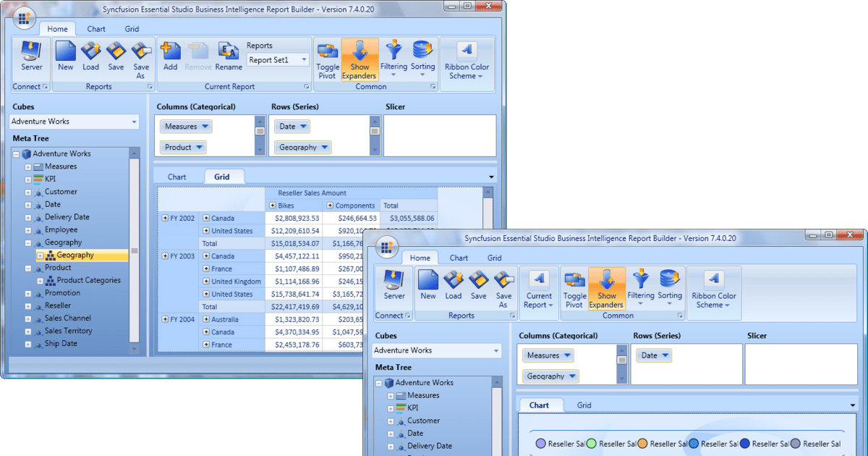Click the Save As icon

click(x=141, y=58)
